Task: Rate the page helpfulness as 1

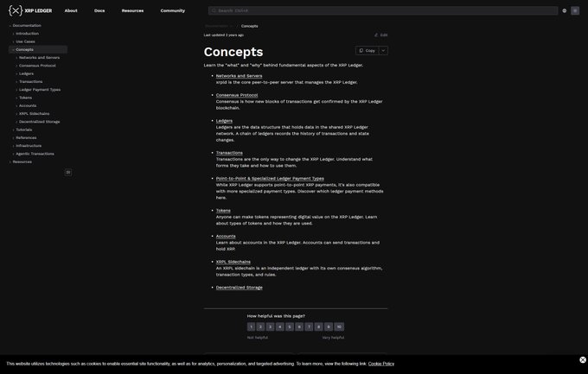Action: tap(251, 326)
